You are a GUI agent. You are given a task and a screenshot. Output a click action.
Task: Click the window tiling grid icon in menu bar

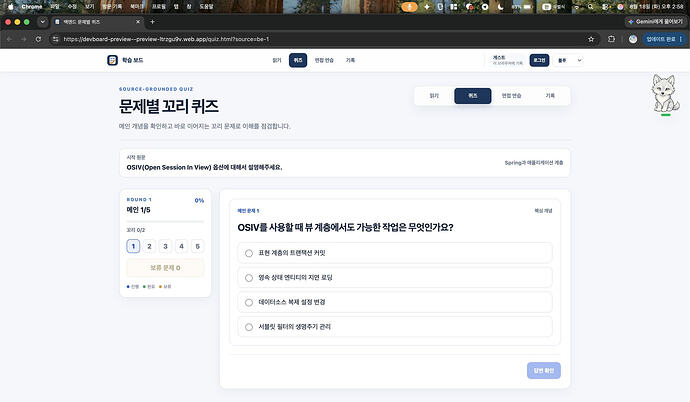pos(454,7)
